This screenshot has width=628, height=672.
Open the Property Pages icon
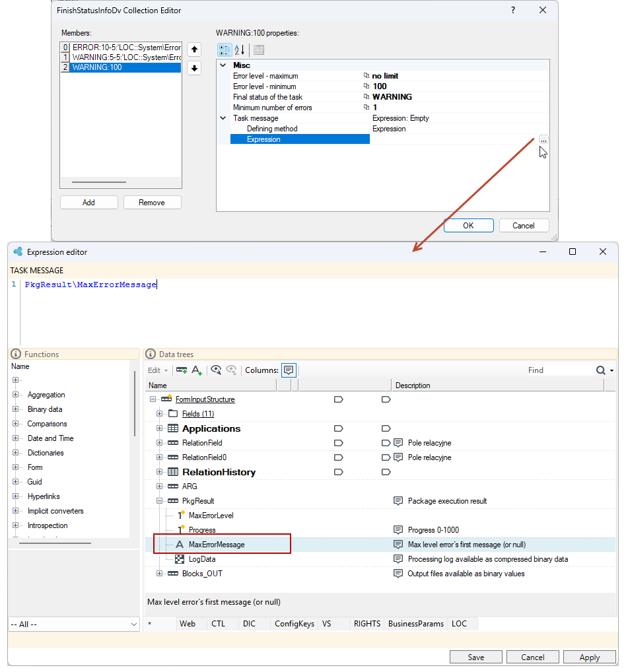click(259, 50)
